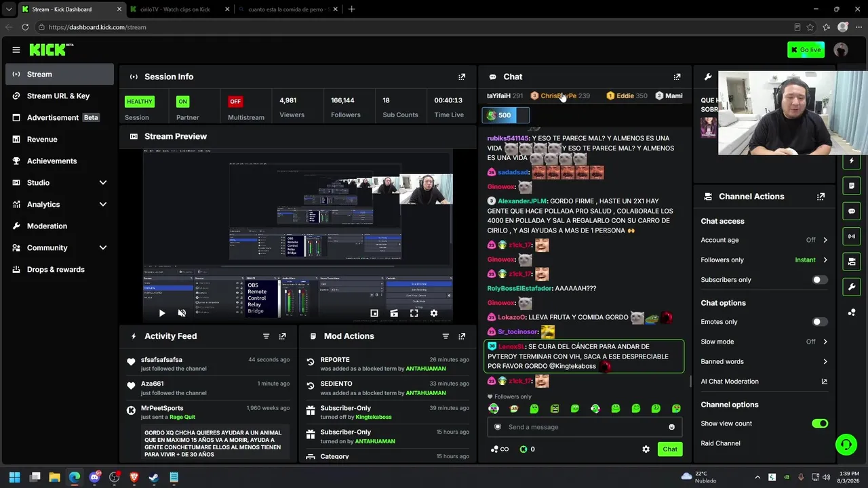
Task: Click the browser refresh button
Action: coord(25,27)
